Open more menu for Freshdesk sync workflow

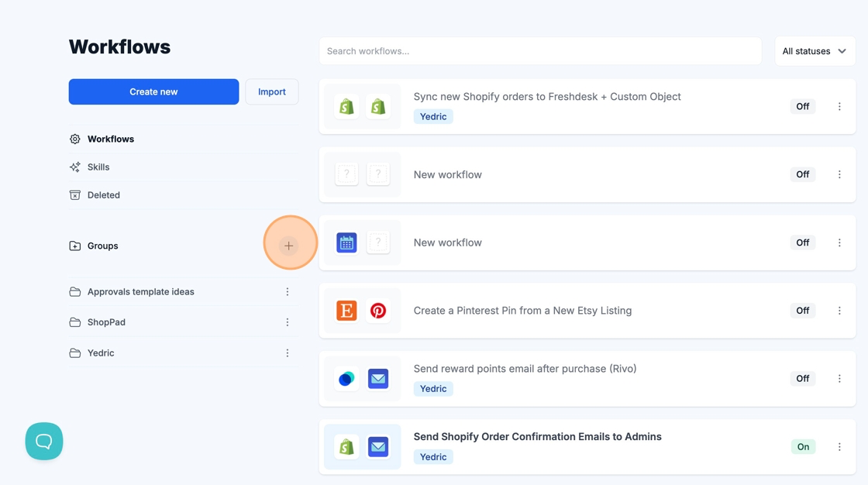pyautogui.click(x=839, y=107)
